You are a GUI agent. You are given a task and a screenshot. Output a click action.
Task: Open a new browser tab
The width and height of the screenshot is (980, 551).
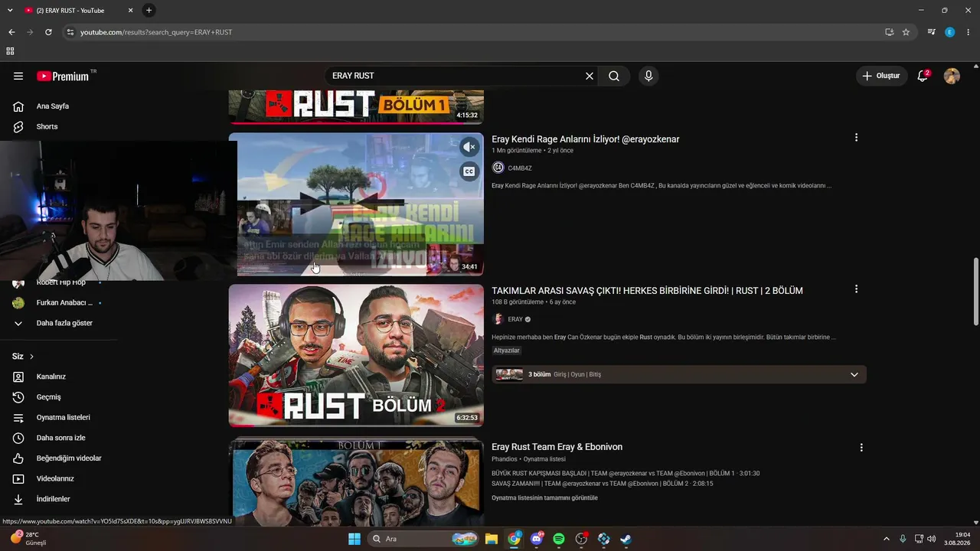[x=149, y=10]
